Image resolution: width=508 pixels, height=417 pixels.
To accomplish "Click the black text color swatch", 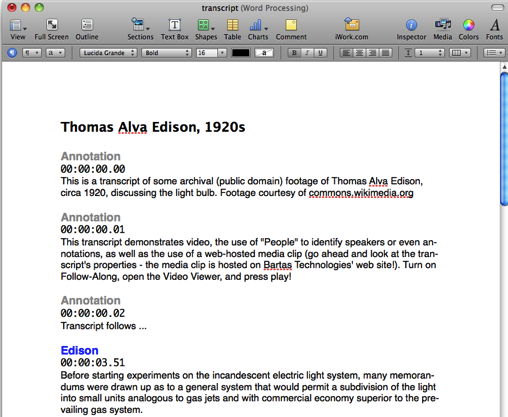I will 241,53.
